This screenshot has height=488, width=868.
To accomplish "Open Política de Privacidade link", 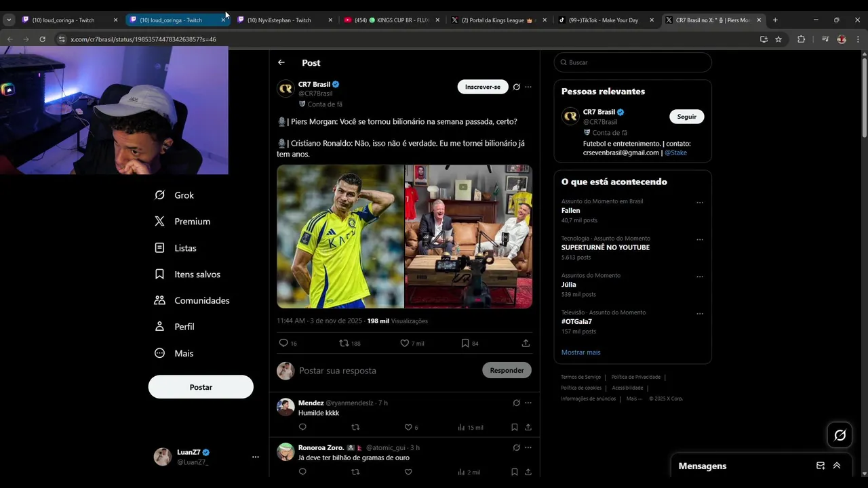I will [x=635, y=377].
